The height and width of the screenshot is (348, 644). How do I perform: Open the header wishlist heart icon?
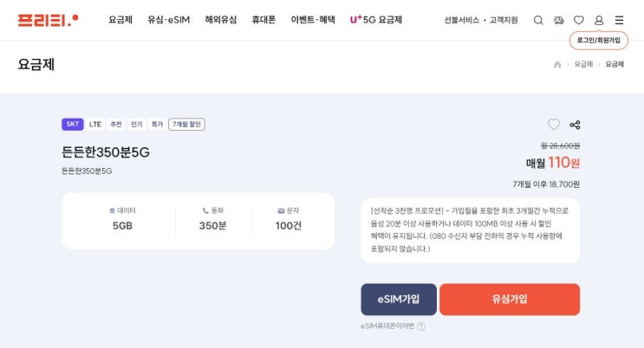(x=579, y=20)
